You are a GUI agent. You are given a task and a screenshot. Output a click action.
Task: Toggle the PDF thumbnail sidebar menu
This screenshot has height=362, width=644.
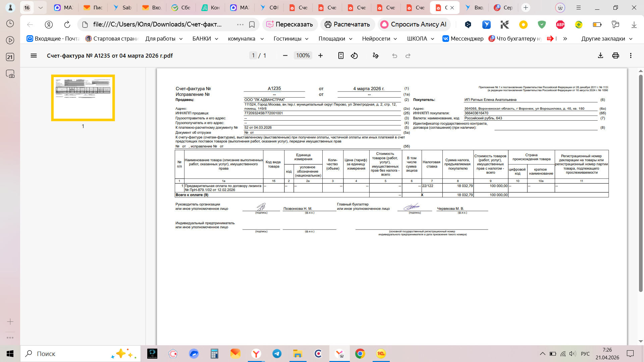[x=34, y=56]
